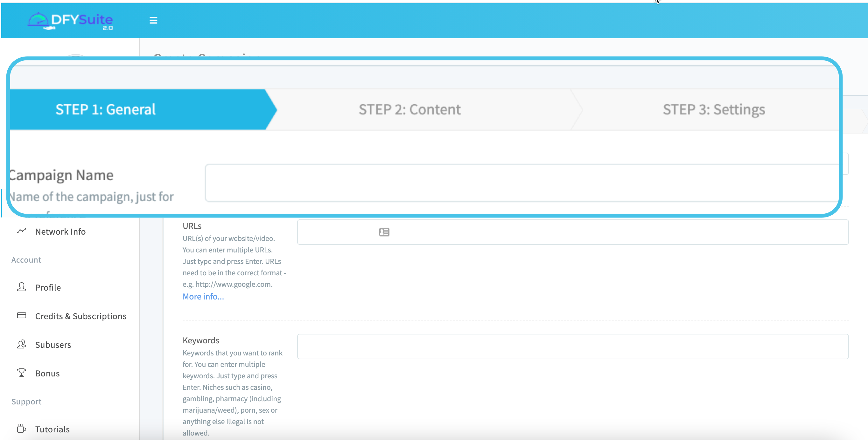This screenshot has width=868, height=440.
Task: Select the STEP 1: General tab
Action: pos(105,109)
